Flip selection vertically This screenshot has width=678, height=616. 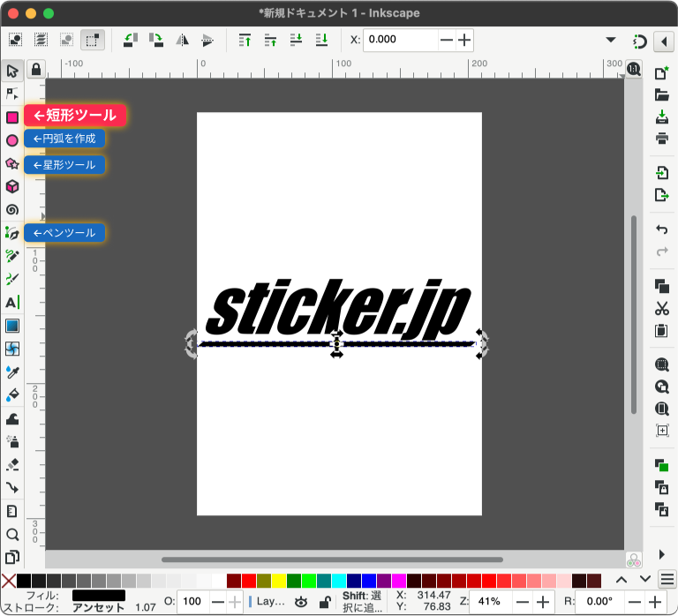coord(207,40)
